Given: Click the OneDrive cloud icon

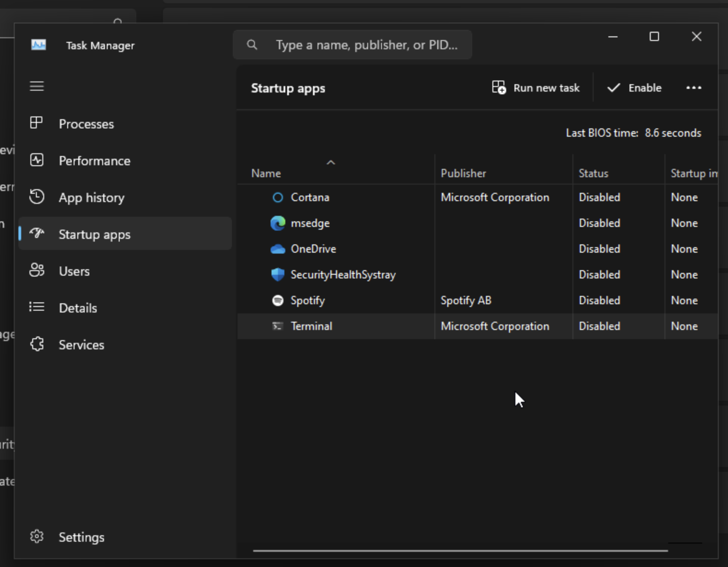Looking at the screenshot, I should (277, 249).
